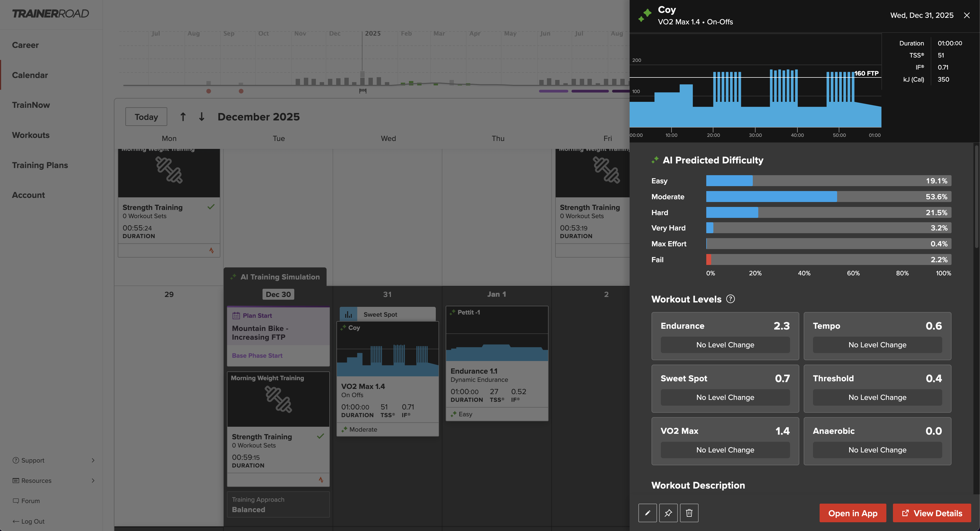
Task: Click the external link icon in View Details
Action: 906,513
